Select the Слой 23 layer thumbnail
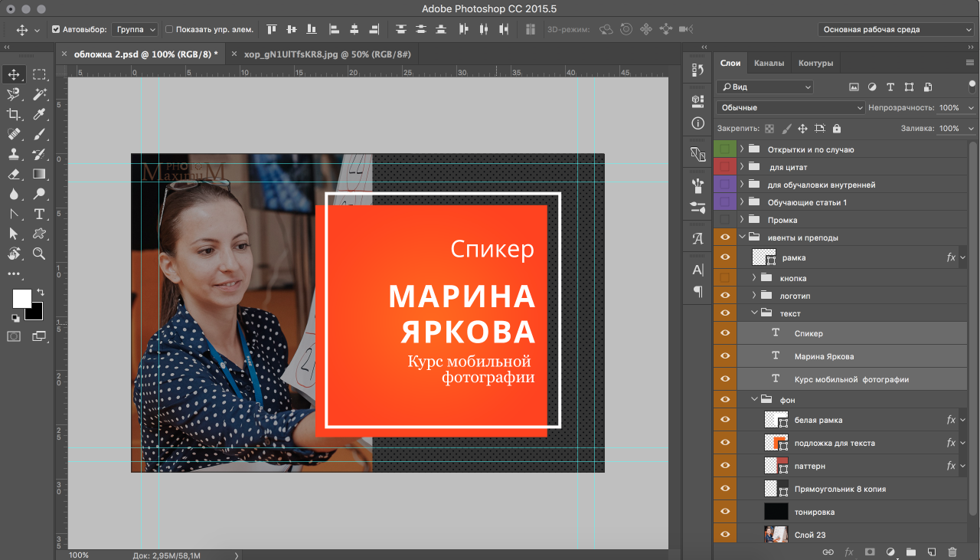 [776, 535]
